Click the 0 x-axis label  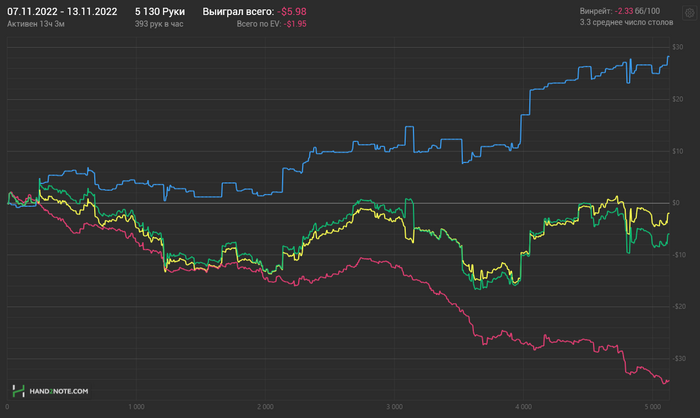pyautogui.click(x=7, y=407)
